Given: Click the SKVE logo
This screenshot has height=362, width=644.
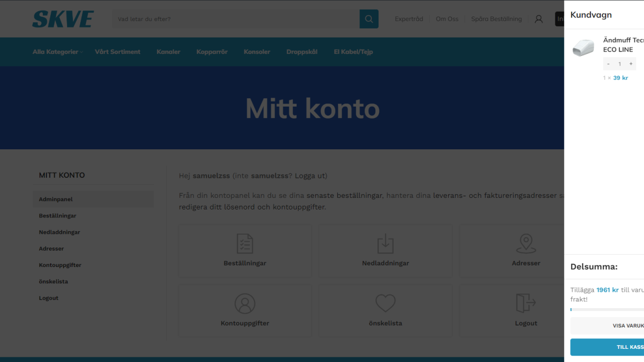Looking at the screenshot, I should tap(63, 19).
